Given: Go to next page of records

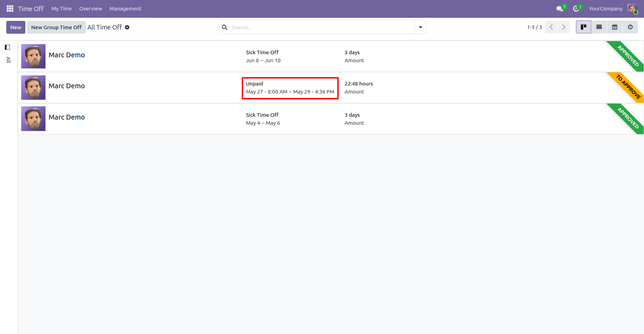Looking at the screenshot, I should 563,27.
